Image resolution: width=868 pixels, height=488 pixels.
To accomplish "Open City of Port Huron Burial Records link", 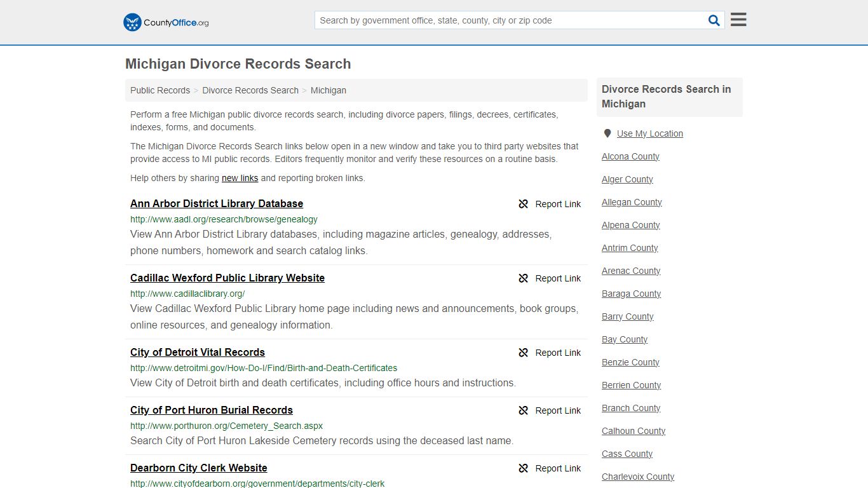I will [212, 410].
